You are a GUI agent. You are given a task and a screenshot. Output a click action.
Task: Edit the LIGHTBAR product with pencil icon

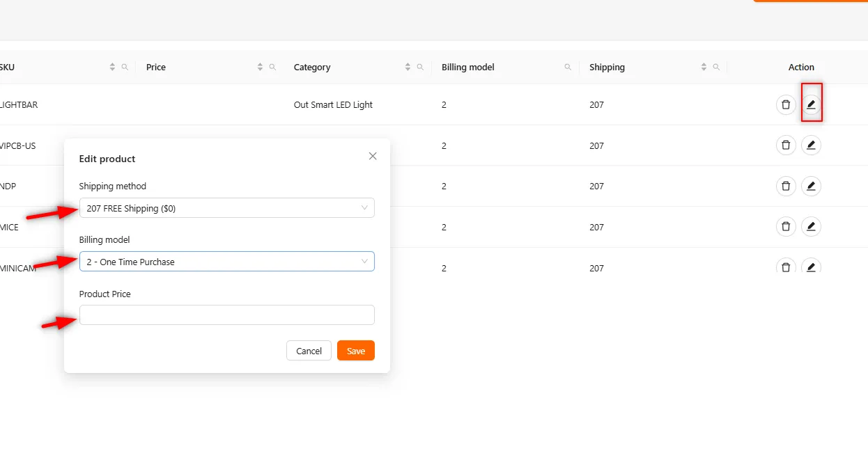pyautogui.click(x=811, y=104)
